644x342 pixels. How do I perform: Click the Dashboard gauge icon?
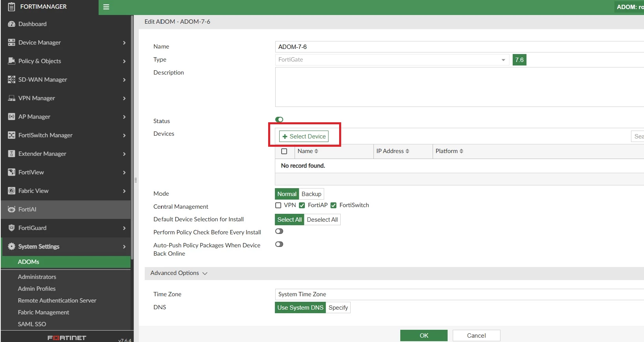click(x=11, y=24)
